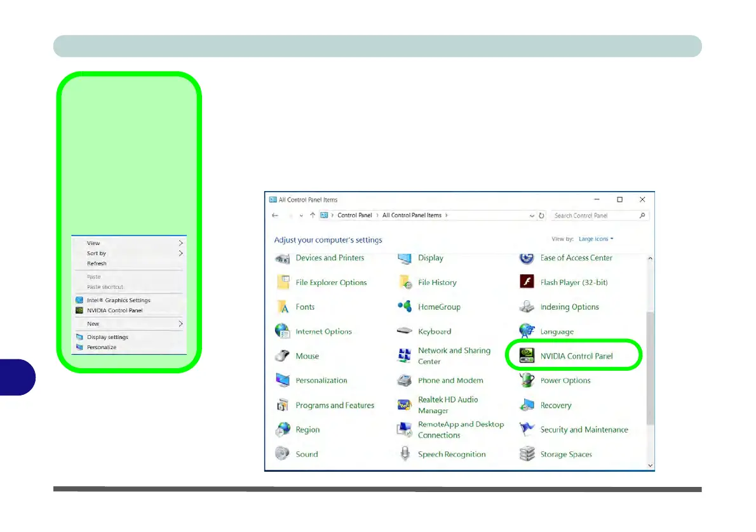756x532 pixels.
Task: Maximize the All Control Panel Items window
Action: point(619,199)
